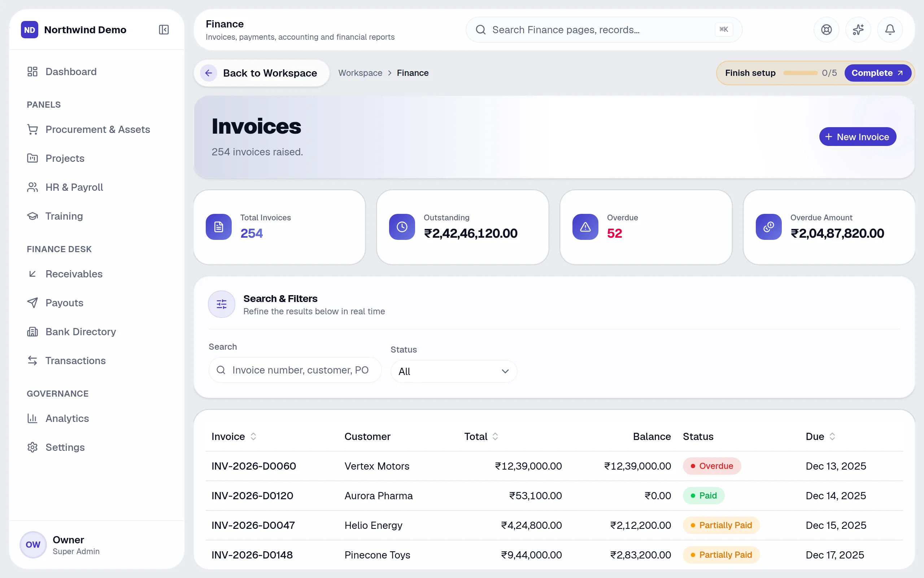Click the Overdue warning triangle icon
The width and height of the screenshot is (924, 578).
click(x=585, y=227)
